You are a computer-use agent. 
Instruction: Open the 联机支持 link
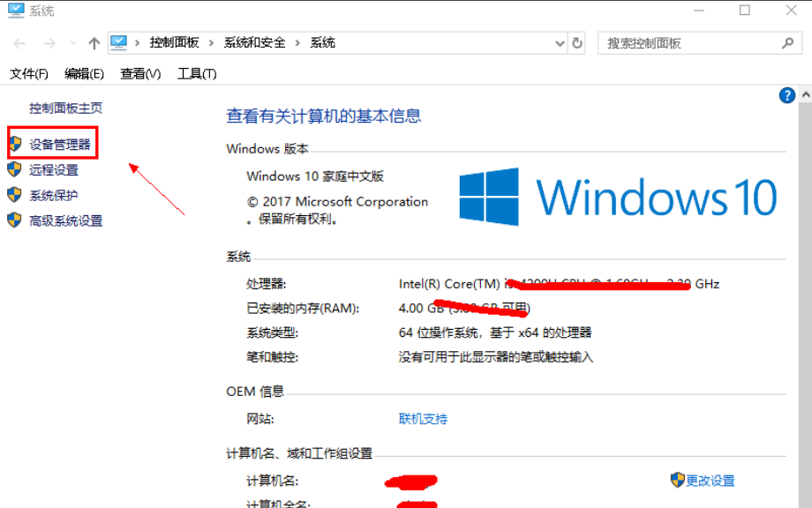pos(422,419)
